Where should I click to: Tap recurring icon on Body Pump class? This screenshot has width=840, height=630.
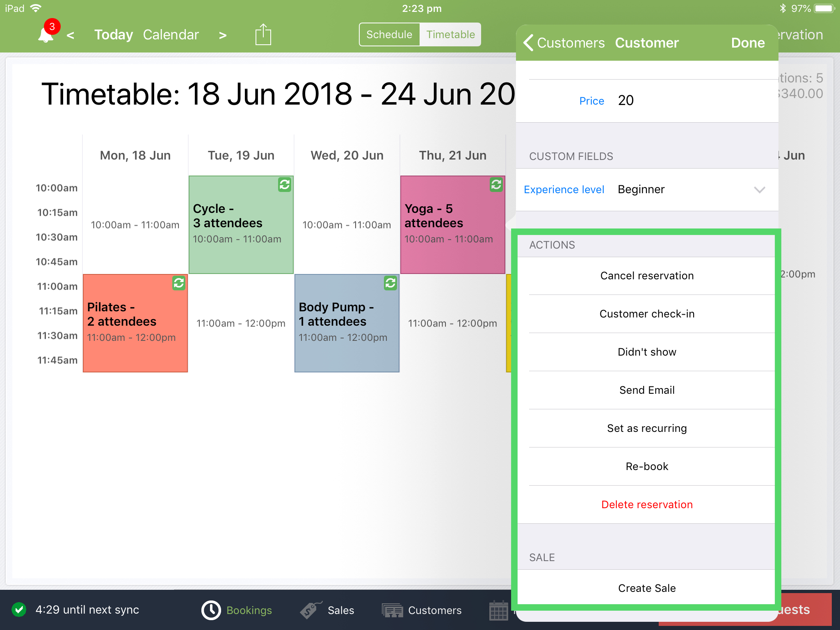[x=390, y=283]
